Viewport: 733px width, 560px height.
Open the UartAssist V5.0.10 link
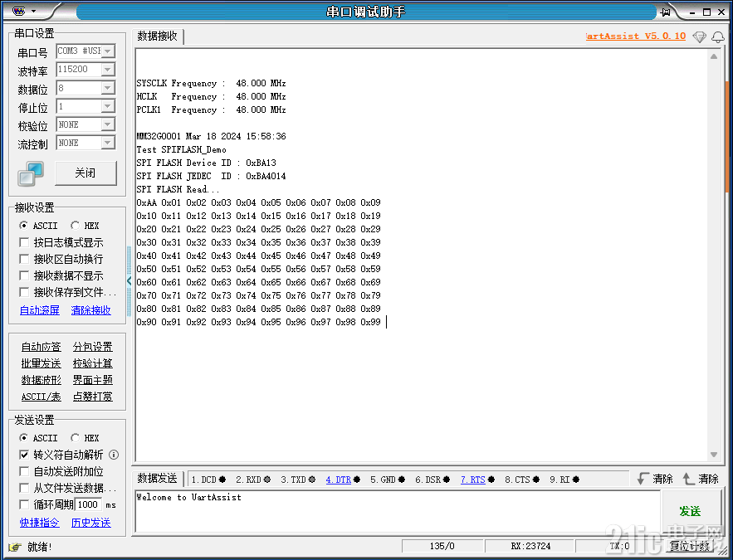tap(636, 36)
